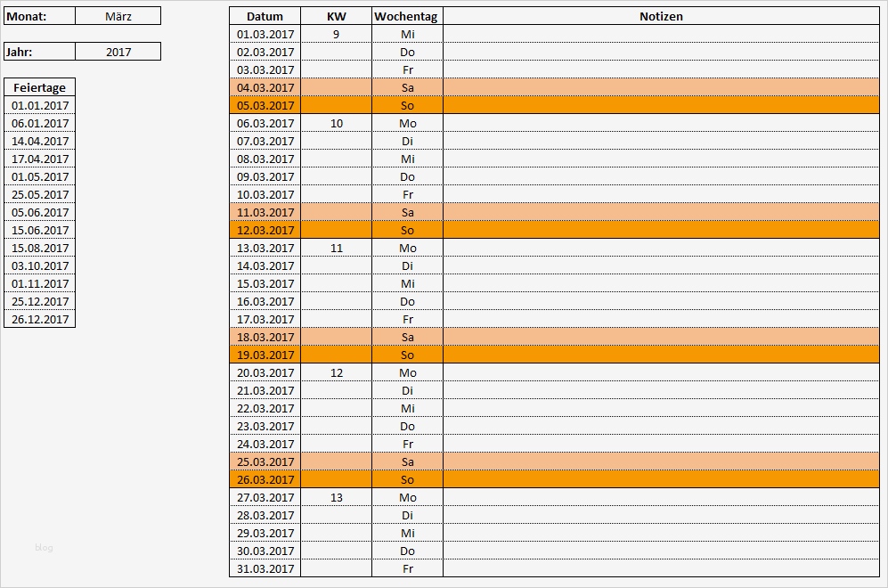Click the orange Saturday row 04.03.2017
The width and height of the screenshot is (888, 588).
pyautogui.click(x=264, y=87)
